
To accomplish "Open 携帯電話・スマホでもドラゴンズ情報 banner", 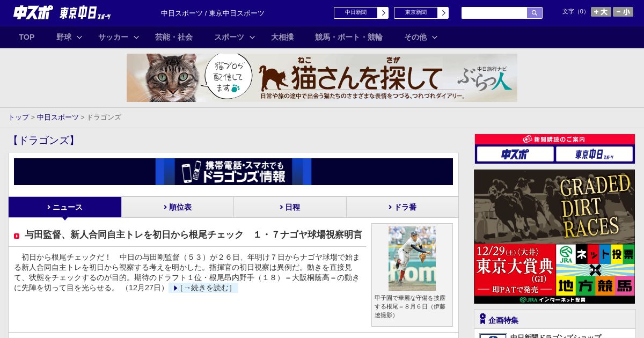I will [233, 172].
